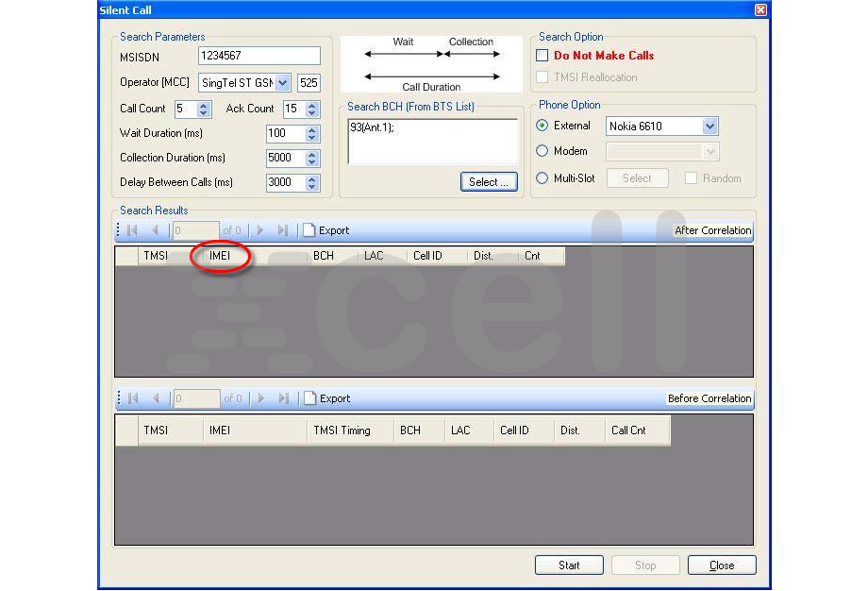The image size is (868, 591).
Task: Go to first page in Before Correlation results
Action: pyautogui.click(x=132, y=398)
